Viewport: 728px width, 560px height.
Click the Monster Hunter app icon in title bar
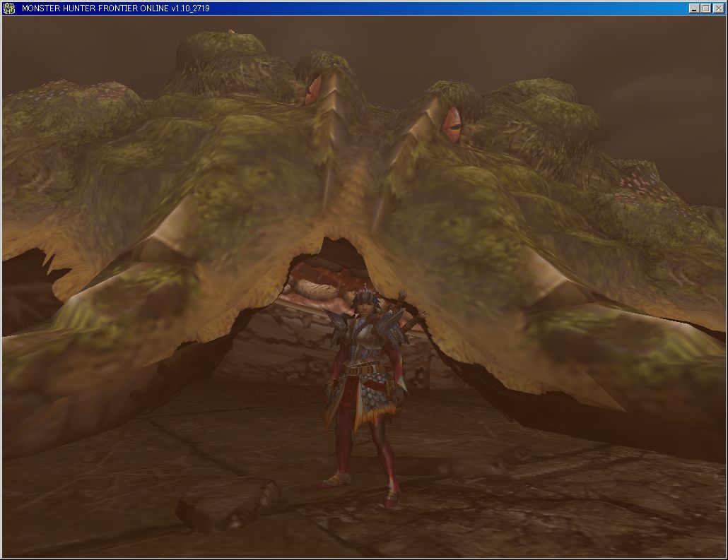pos(8,8)
